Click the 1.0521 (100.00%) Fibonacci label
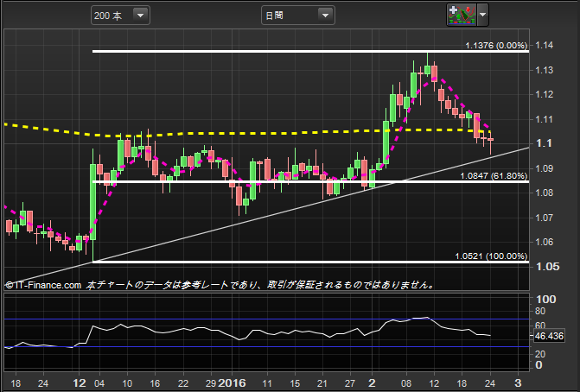Viewport: 580px width, 392px height. pyautogui.click(x=491, y=256)
